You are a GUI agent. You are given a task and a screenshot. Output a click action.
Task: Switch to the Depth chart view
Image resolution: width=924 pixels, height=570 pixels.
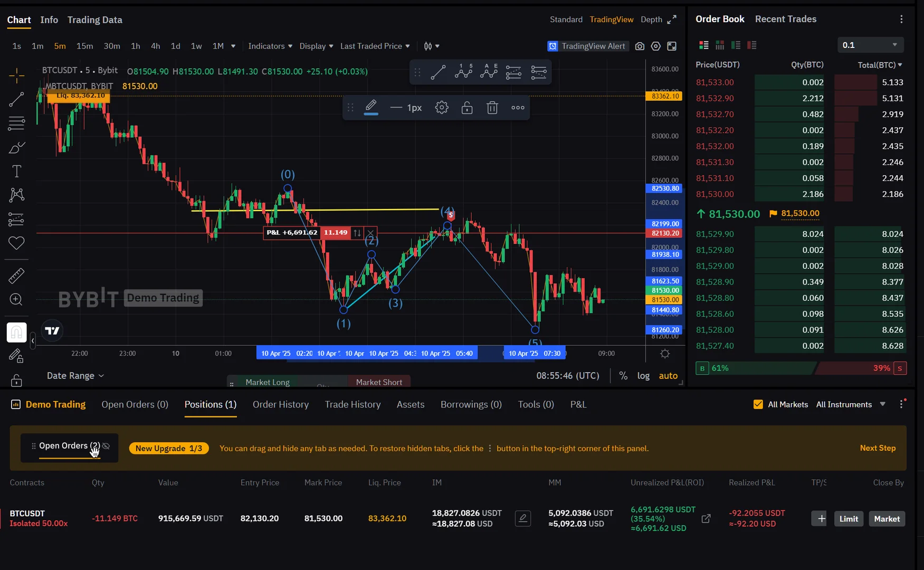(651, 20)
